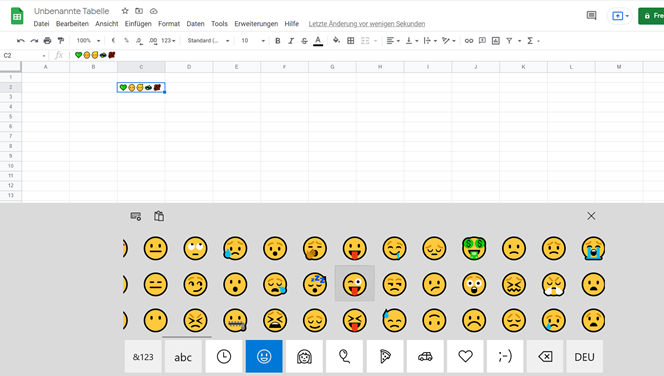Select cell C2 containing emojis
The image size is (664, 376).
coord(141,87)
